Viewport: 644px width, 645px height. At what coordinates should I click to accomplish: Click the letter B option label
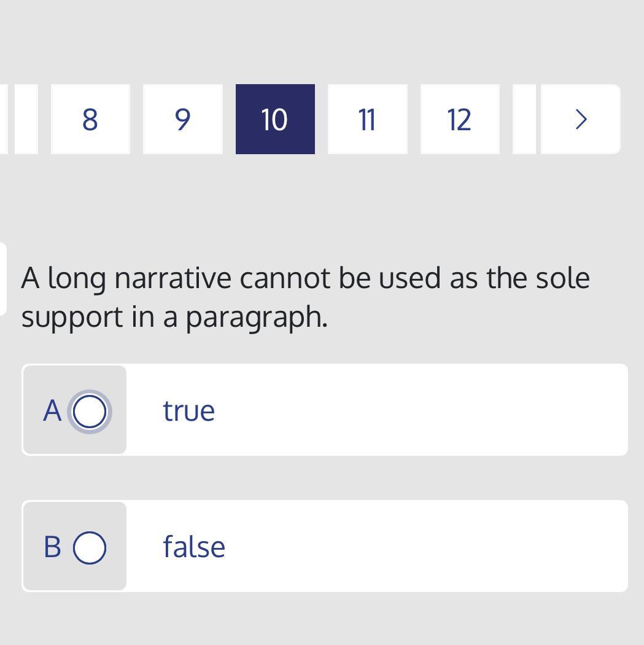click(x=52, y=547)
